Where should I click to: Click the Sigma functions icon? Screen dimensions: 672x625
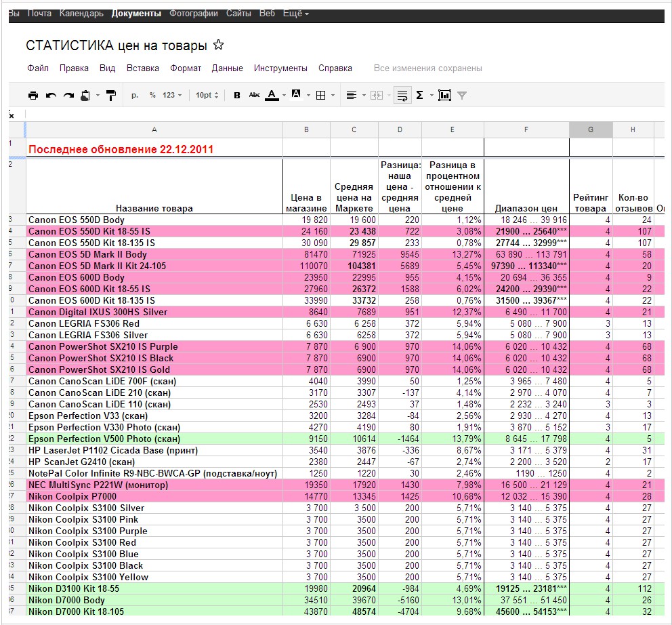click(420, 95)
